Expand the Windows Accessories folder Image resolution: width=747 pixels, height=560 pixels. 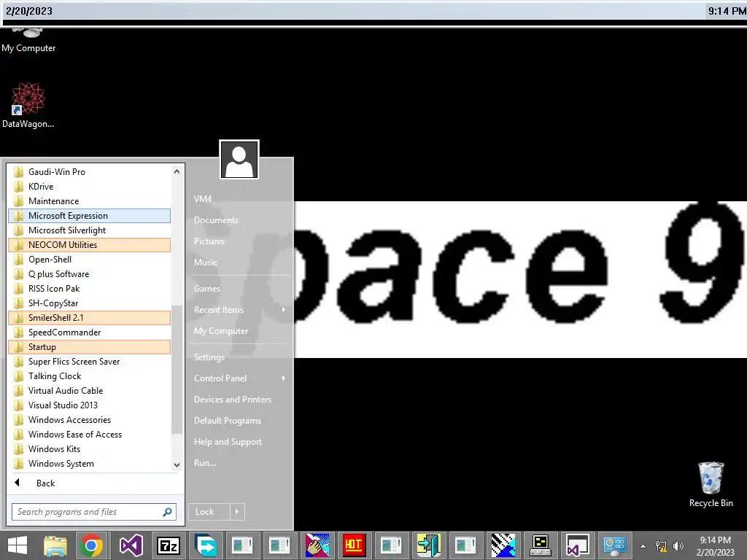click(90, 420)
